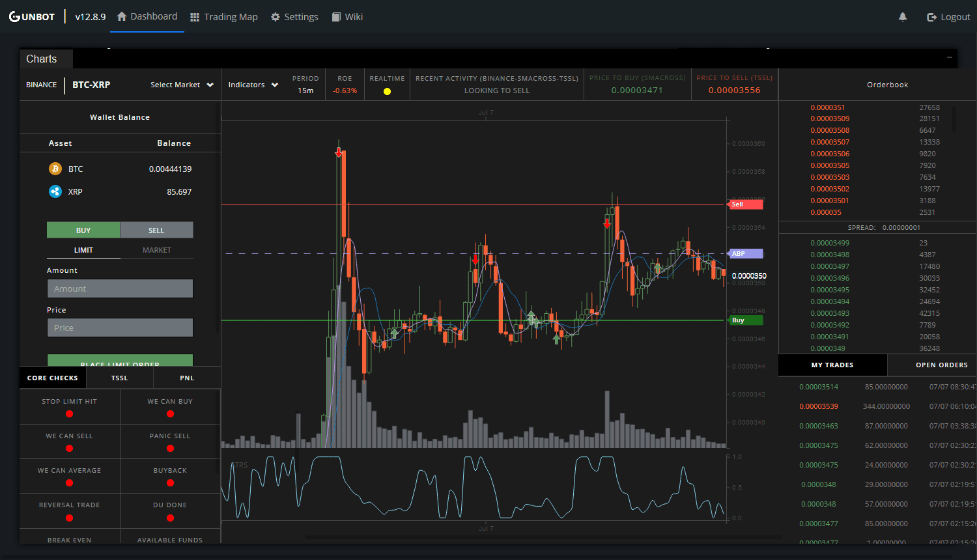The height and width of the screenshot is (560, 977).
Task: Collapse the Charts panel
Action: (950, 57)
